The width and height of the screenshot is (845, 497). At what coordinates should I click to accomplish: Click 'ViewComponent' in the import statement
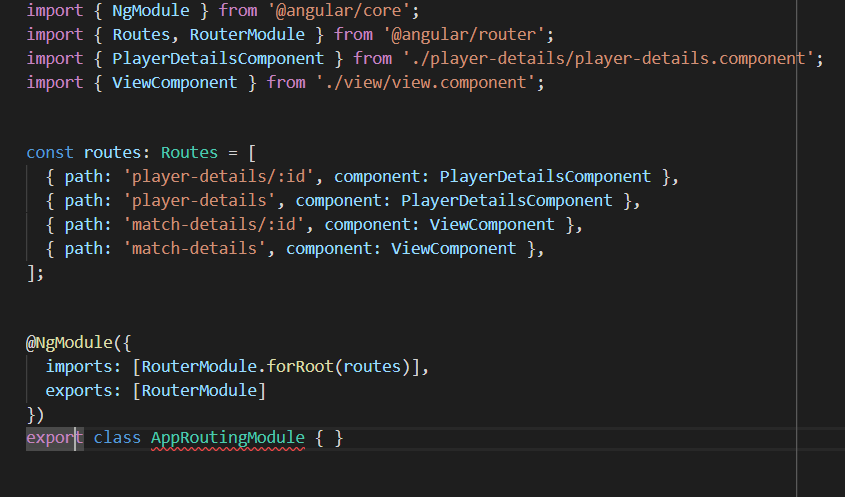pyautogui.click(x=175, y=82)
